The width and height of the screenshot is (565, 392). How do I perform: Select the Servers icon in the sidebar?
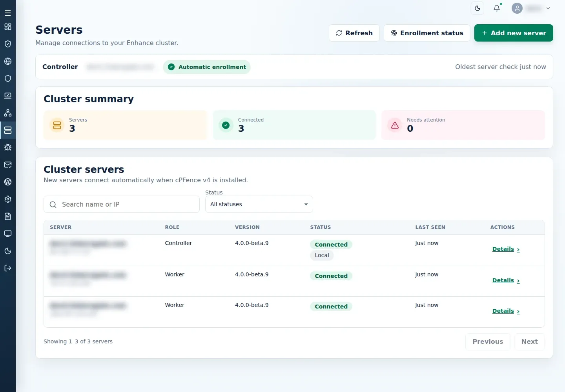[x=8, y=130]
